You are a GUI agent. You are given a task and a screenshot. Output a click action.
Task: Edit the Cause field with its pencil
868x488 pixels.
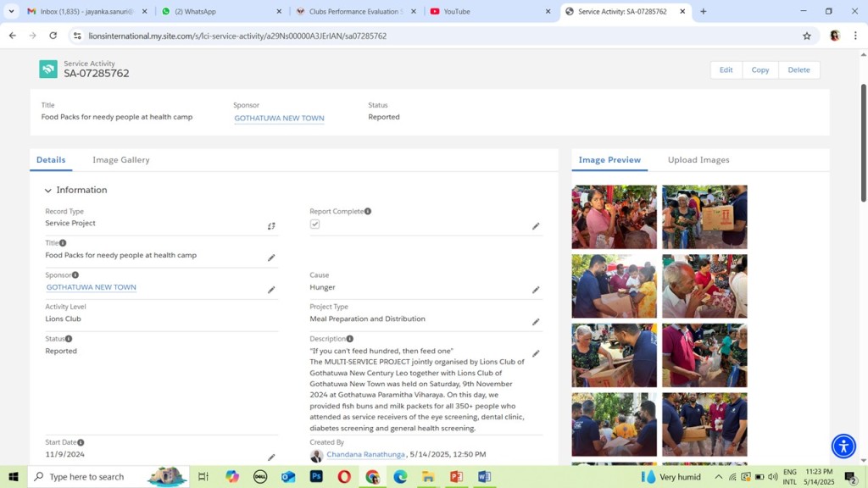[536, 290]
